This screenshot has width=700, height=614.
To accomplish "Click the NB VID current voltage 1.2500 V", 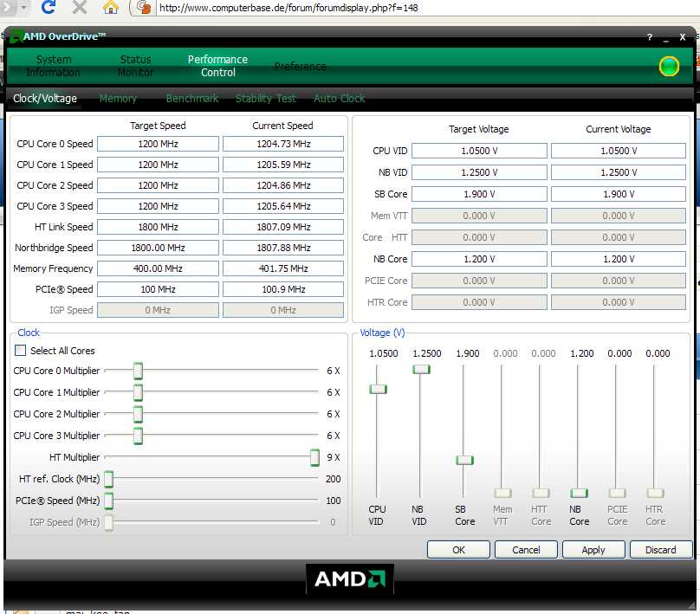I will click(619, 172).
